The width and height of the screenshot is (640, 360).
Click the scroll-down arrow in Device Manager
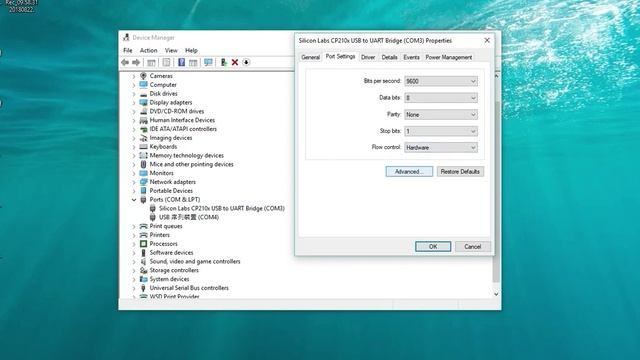496,294
